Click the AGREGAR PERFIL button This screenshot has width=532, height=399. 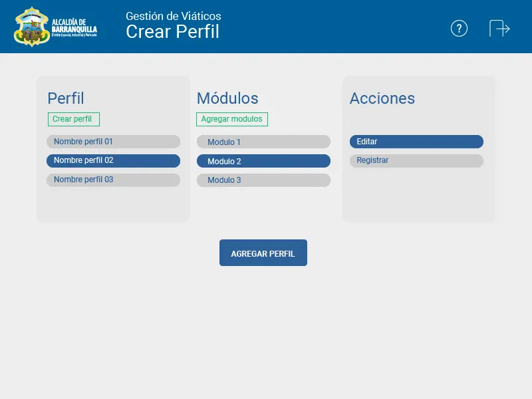(x=263, y=253)
